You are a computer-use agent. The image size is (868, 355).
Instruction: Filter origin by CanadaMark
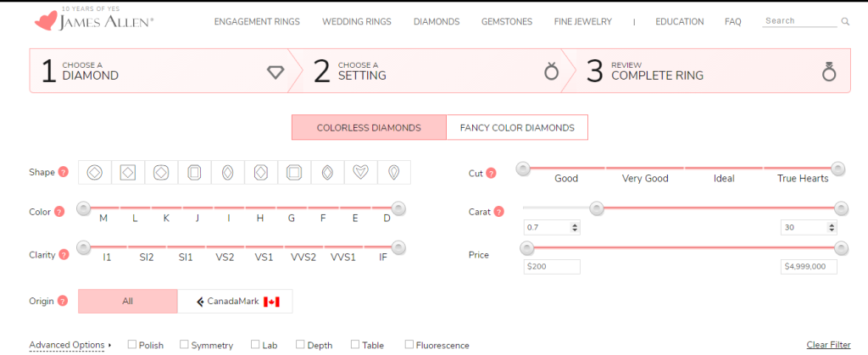click(236, 302)
